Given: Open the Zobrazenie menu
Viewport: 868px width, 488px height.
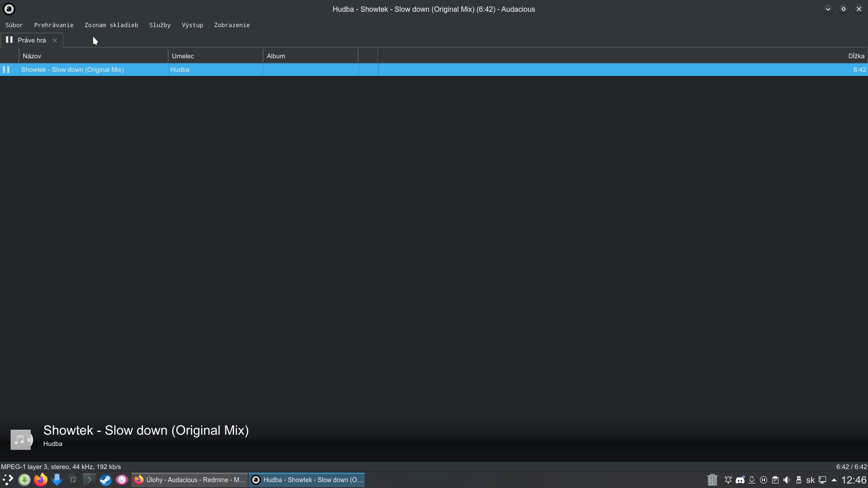Looking at the screenshot, I should pos(232,25).
